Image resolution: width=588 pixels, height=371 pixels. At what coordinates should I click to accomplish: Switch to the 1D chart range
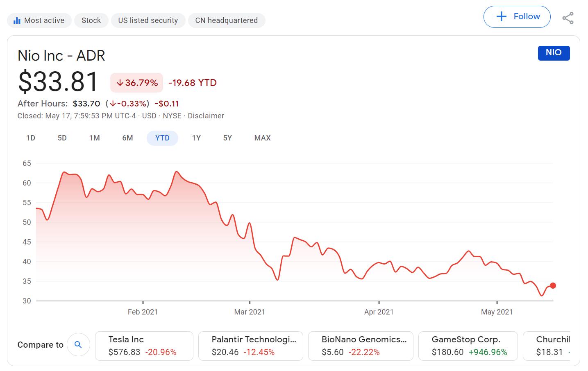point(30,138)
